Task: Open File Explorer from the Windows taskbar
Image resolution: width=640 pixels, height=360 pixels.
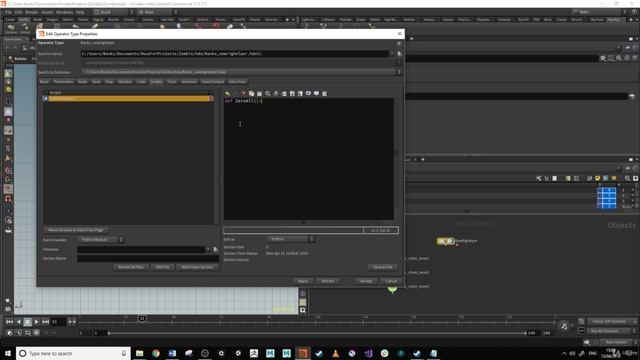Action: pos(140,353)
